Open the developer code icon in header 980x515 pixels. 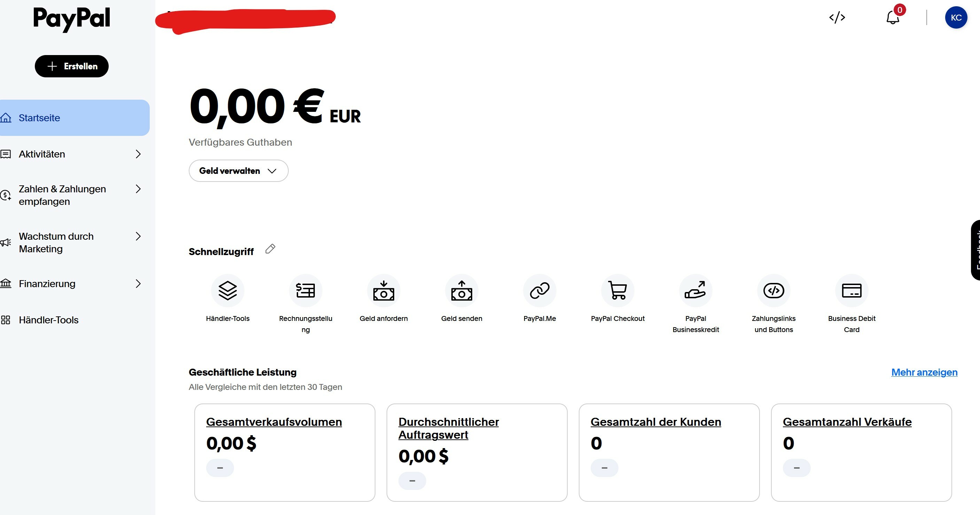tap(837, 17)
